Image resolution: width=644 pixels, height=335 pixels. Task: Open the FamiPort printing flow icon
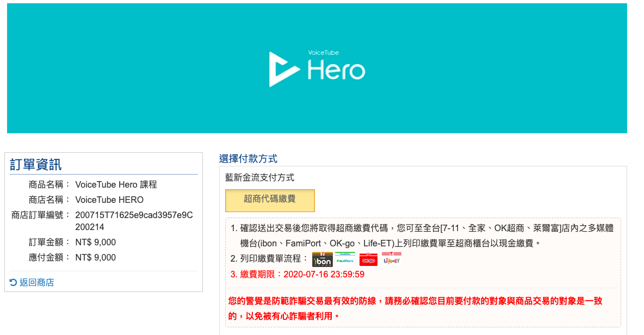pos(345,258)
